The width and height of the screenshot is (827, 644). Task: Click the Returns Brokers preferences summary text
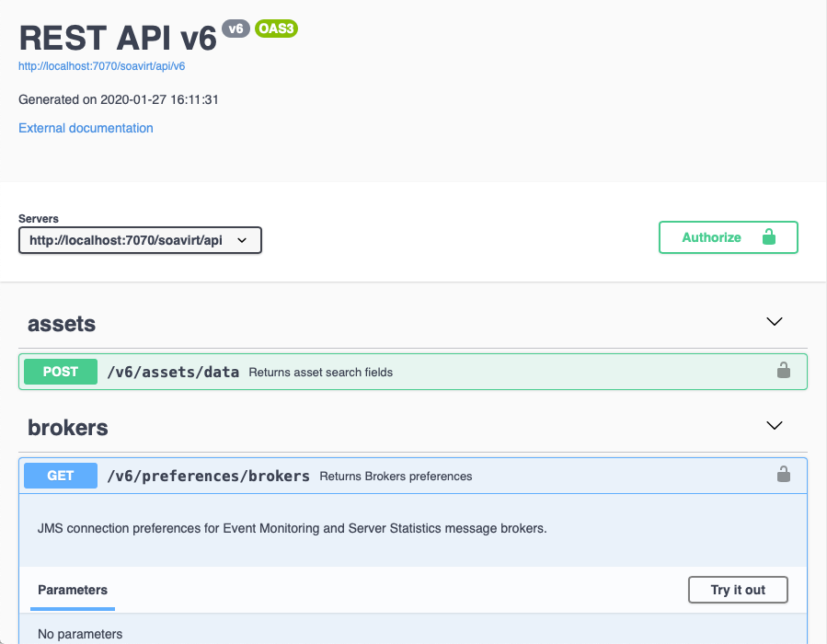click(396, 477)
